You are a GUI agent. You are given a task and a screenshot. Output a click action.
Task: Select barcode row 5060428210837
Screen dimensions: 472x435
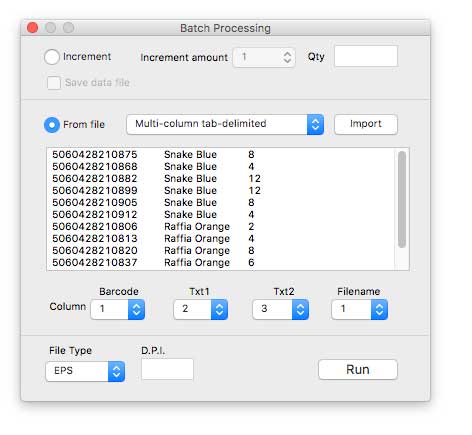coord(221,262)
